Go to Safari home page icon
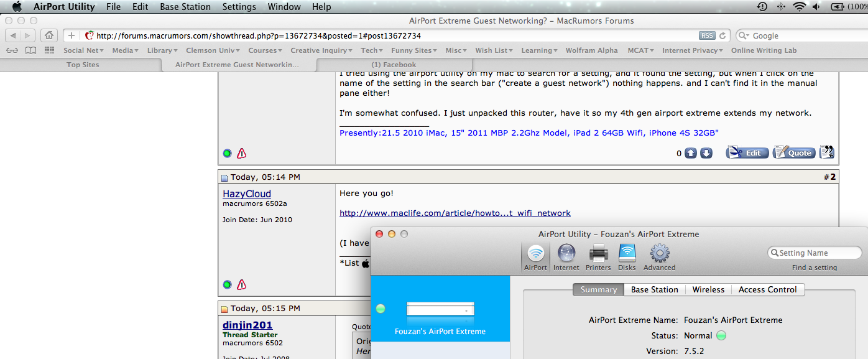Viewport: 868px width, 359px height. (x=49, y=35)
